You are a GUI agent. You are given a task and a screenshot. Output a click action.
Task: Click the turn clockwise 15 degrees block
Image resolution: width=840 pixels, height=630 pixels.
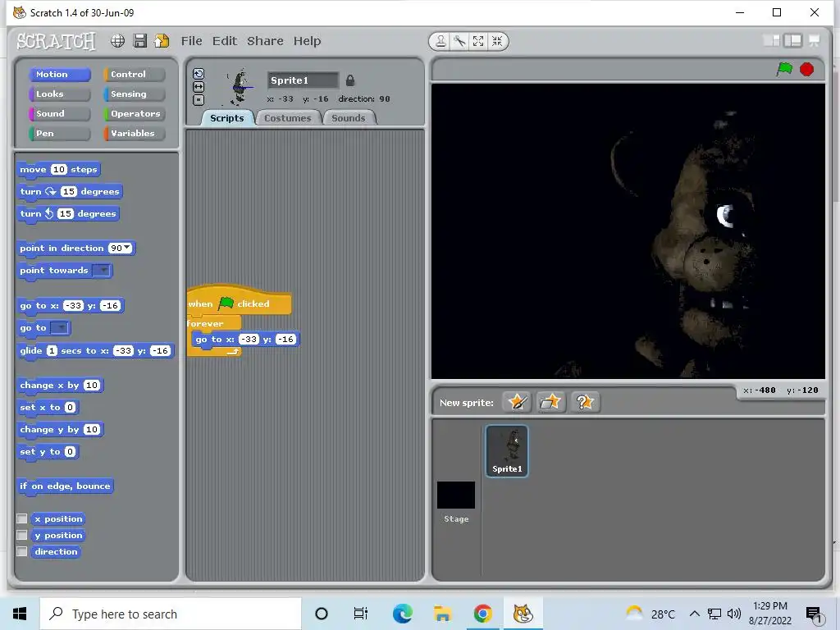tap(70, 192)
